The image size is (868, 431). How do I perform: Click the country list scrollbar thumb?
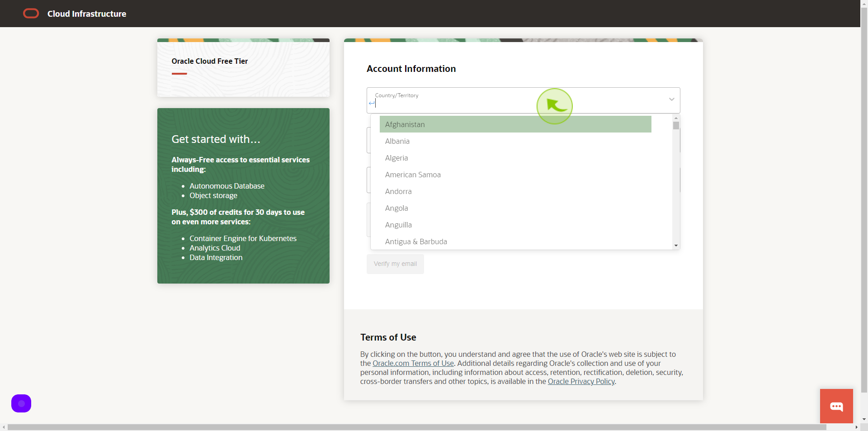coord(676,125)
